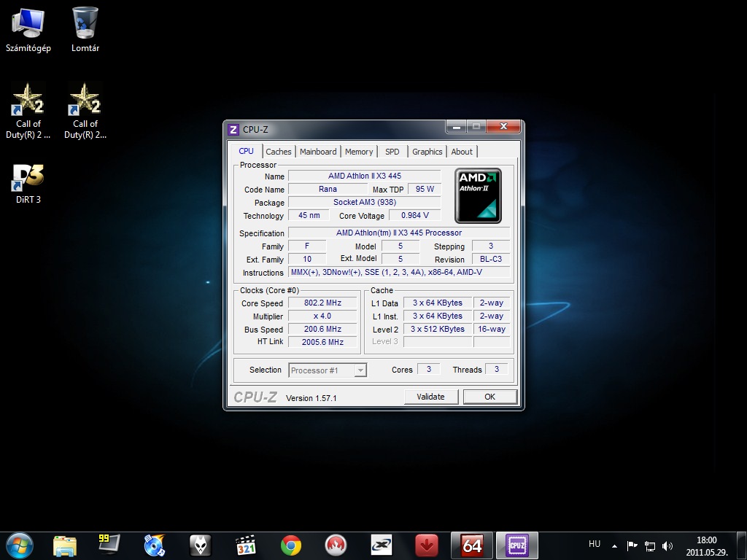
Task: Select the DiRT 3 desktop shortcut
Action: (x=28, y=184)
